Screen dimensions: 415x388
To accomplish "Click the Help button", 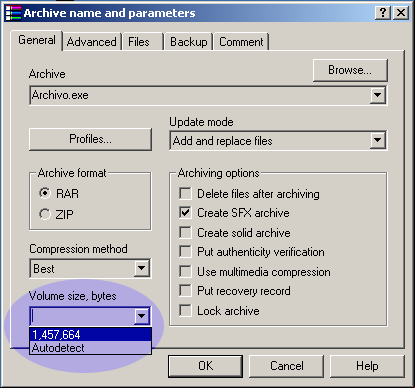I will point(367,366).
